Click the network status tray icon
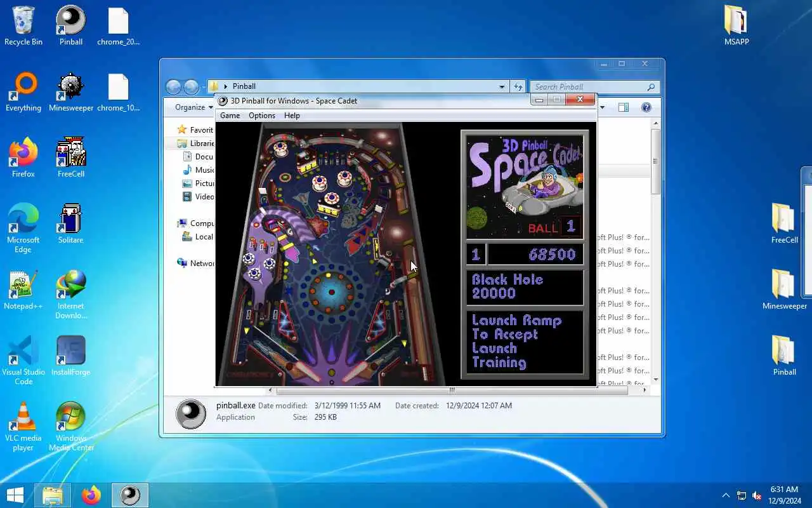 click(x=742, y=495)
